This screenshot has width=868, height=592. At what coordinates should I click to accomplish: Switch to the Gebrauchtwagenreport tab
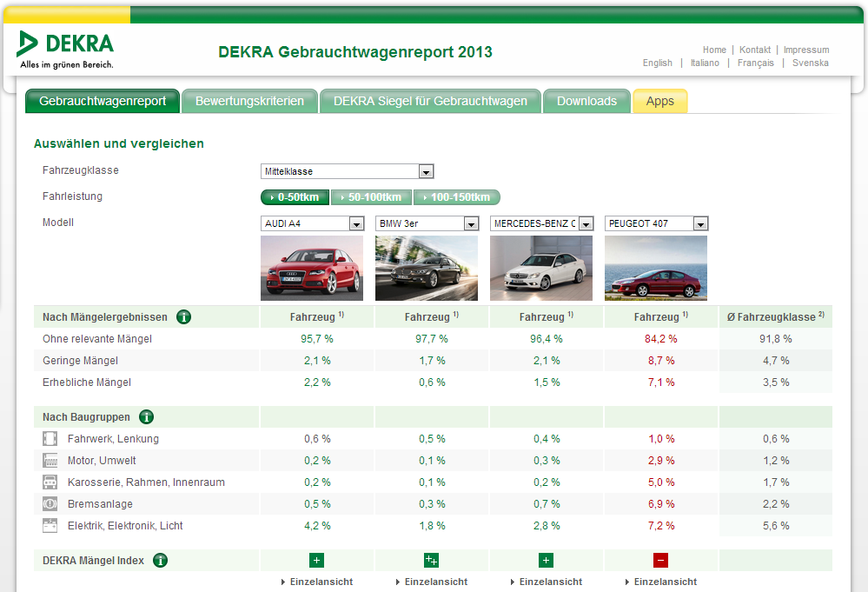[x=103, y=102]
